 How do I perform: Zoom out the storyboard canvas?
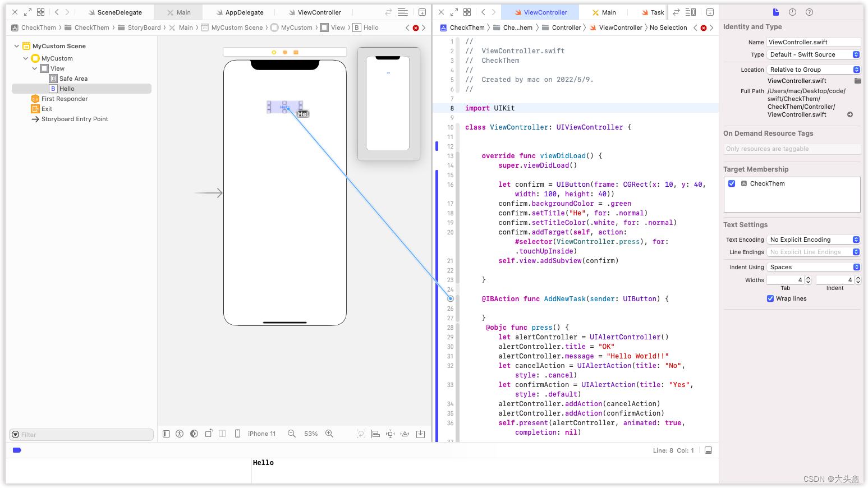pyautogui.click(x=292, y=434)
